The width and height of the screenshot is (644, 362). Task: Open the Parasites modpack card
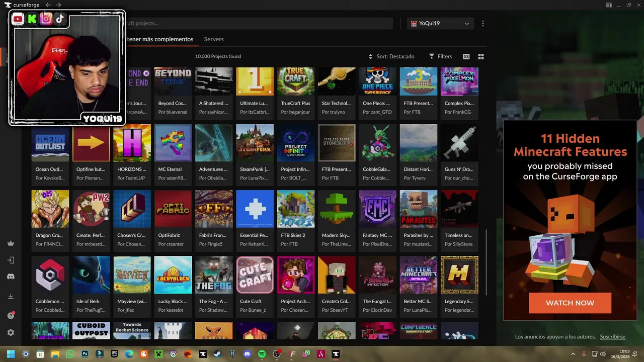(419, 220)
